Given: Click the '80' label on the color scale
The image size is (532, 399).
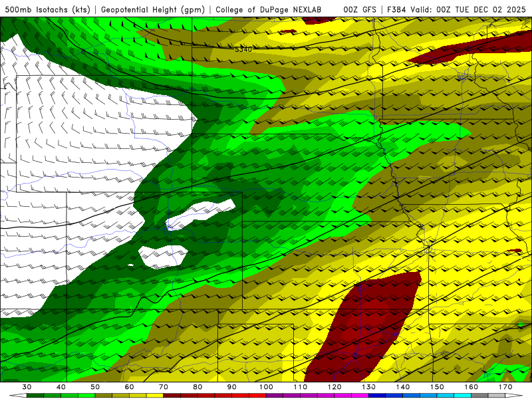Looking at the screenshot, I should pos(198,387).
